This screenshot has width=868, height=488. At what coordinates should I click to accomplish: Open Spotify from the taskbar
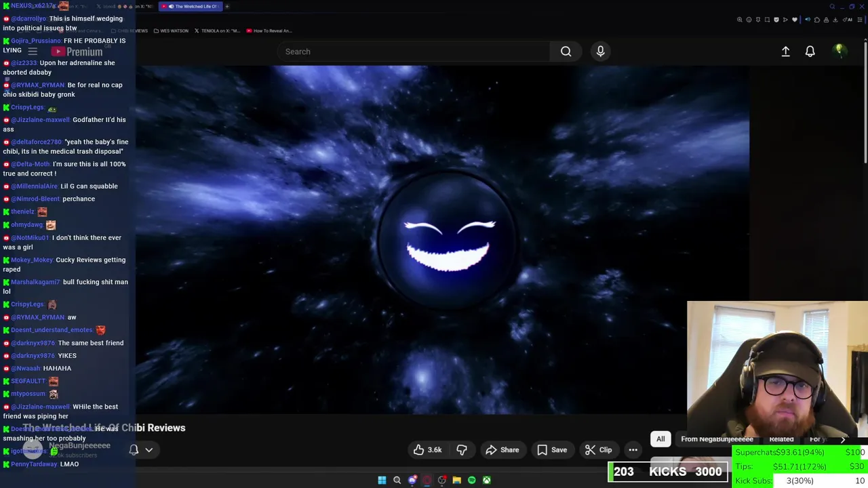point(472,481)
